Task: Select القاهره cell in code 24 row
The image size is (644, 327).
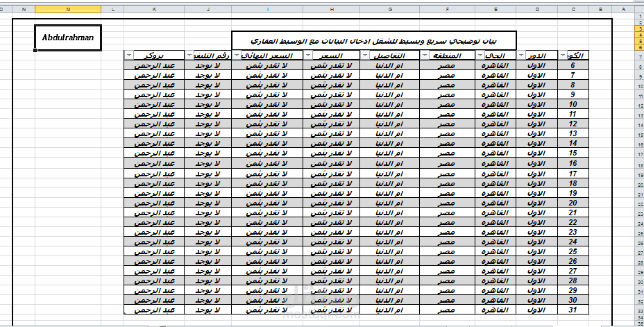Action: click(x=495, y=242)
